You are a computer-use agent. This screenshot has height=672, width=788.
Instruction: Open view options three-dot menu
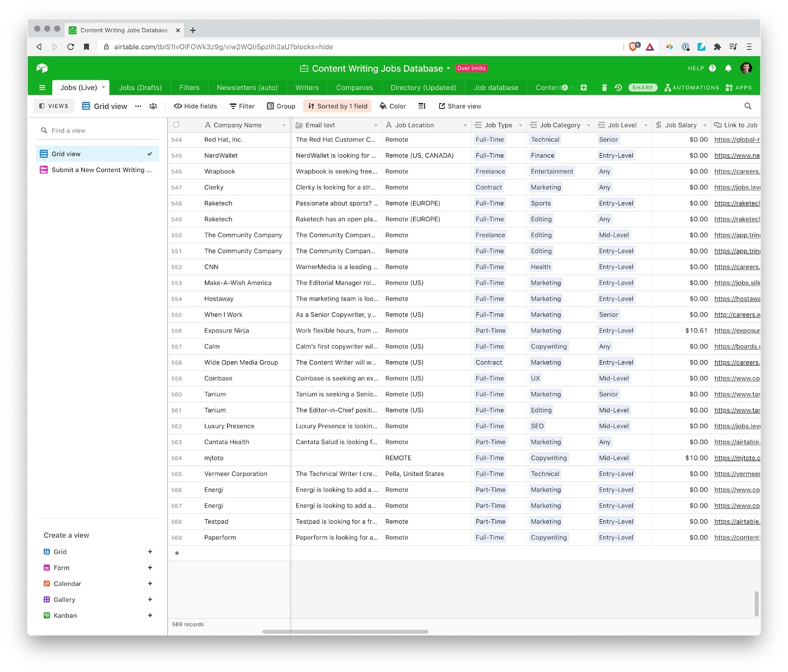[x=138, y=106]
